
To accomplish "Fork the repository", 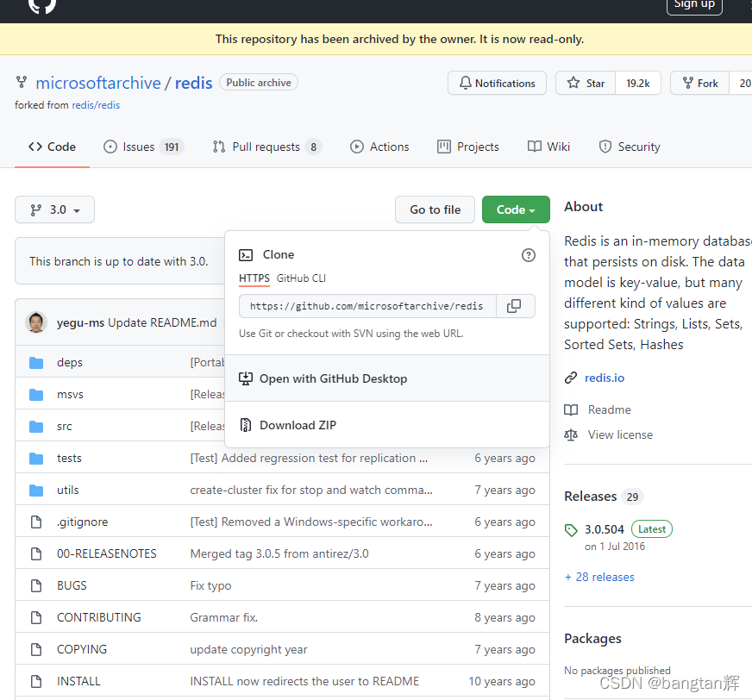I will (x=700, y=83).
